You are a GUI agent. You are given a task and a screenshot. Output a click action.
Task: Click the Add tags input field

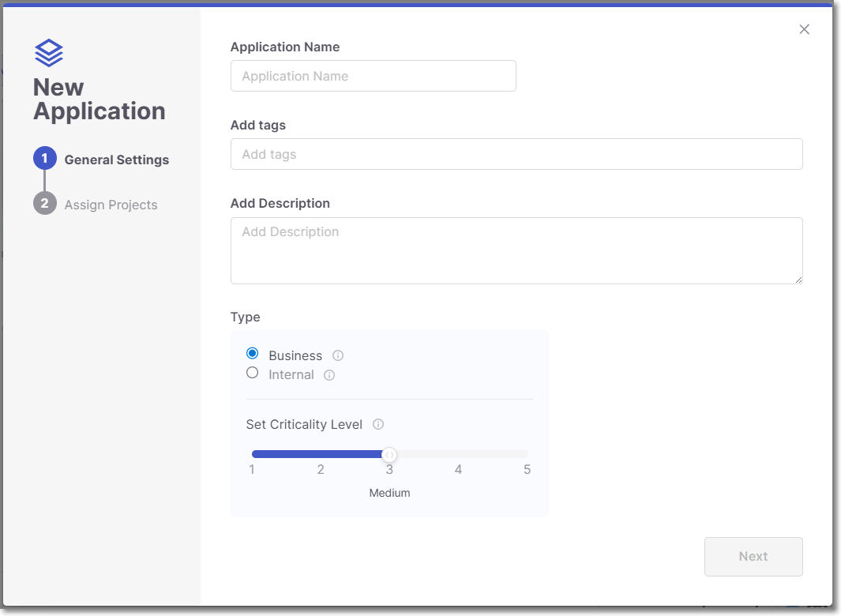(x=516, y=154)
